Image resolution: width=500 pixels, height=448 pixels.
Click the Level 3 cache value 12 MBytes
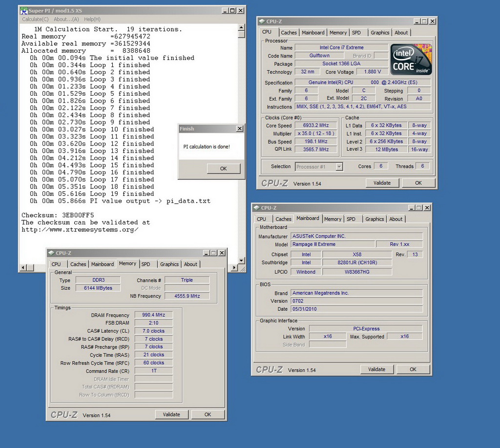[x=387, y=149]
